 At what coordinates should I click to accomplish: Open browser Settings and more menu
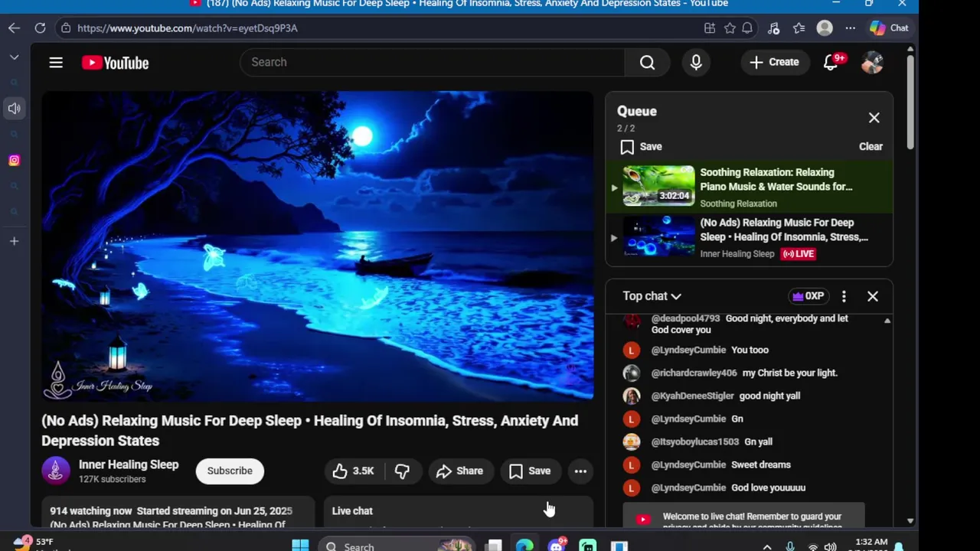coord(850,28)
